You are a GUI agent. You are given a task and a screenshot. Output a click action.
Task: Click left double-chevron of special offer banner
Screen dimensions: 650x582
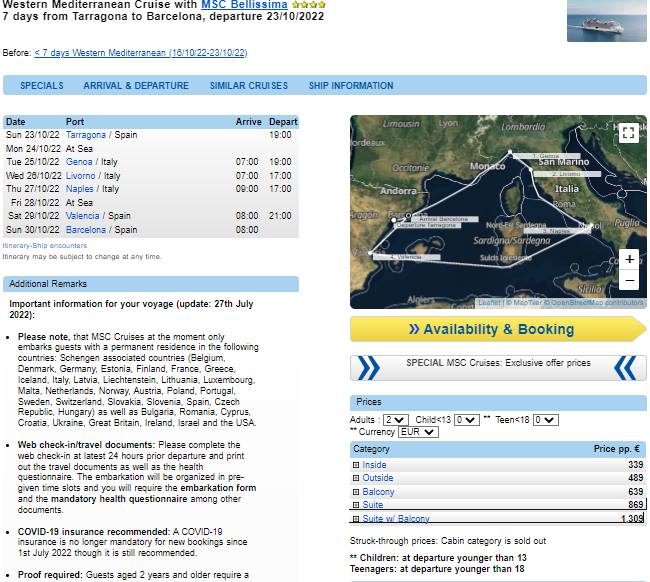[x=368, y=368]
